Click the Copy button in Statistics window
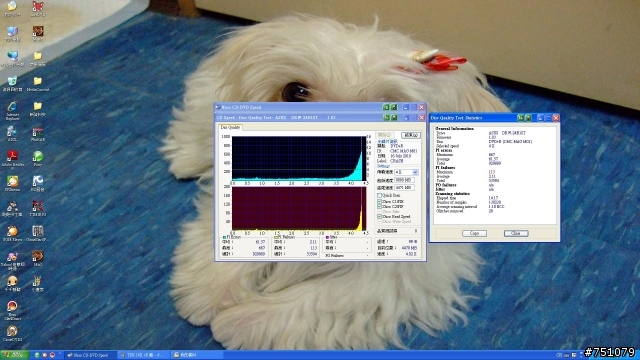 (x=474, y=233)
